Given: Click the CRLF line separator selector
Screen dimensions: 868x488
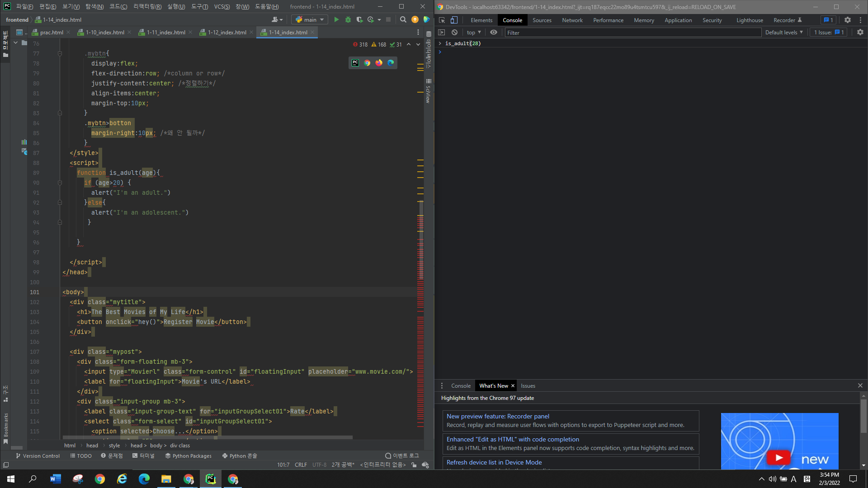Looking at the screenshot, I should pyautogui.click(x=301, y=465).
